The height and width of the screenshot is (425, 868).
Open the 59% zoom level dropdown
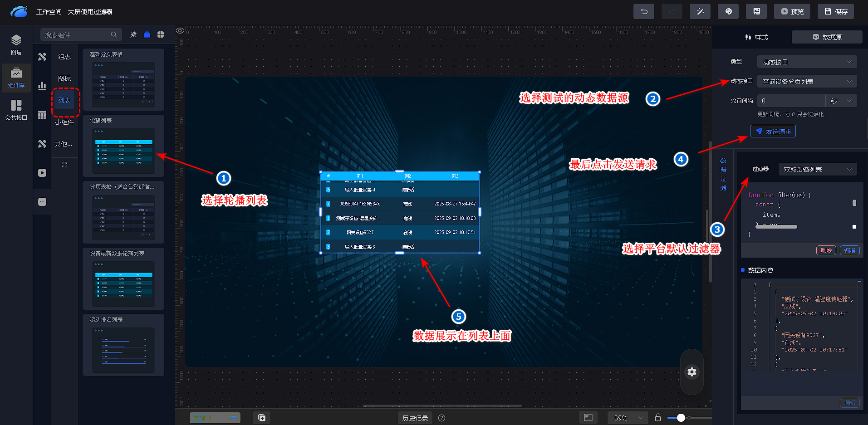(628, 418)
